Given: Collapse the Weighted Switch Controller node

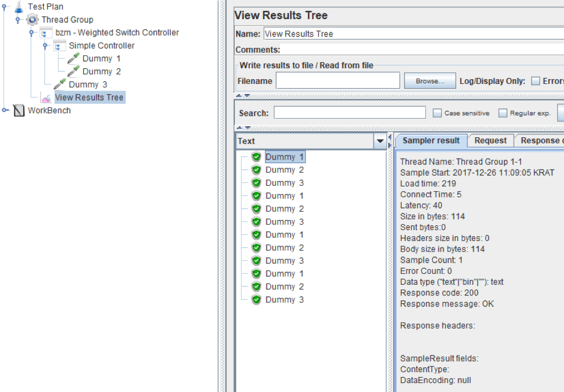Looking at the screenshot, I should [x=31, y=33].
